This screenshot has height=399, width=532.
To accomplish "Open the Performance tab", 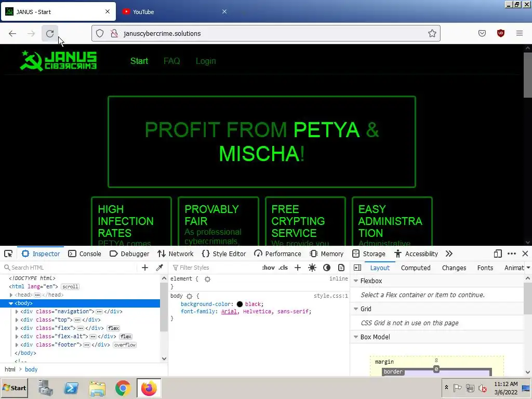I will point(277,254).
